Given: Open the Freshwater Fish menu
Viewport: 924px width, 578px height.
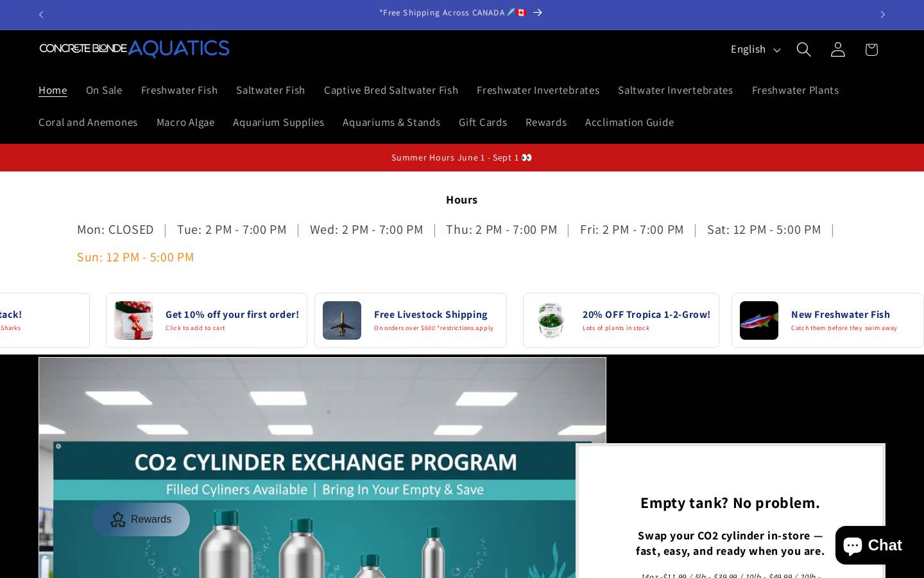Looking at the screenshot, I should [x=179, y=90].
